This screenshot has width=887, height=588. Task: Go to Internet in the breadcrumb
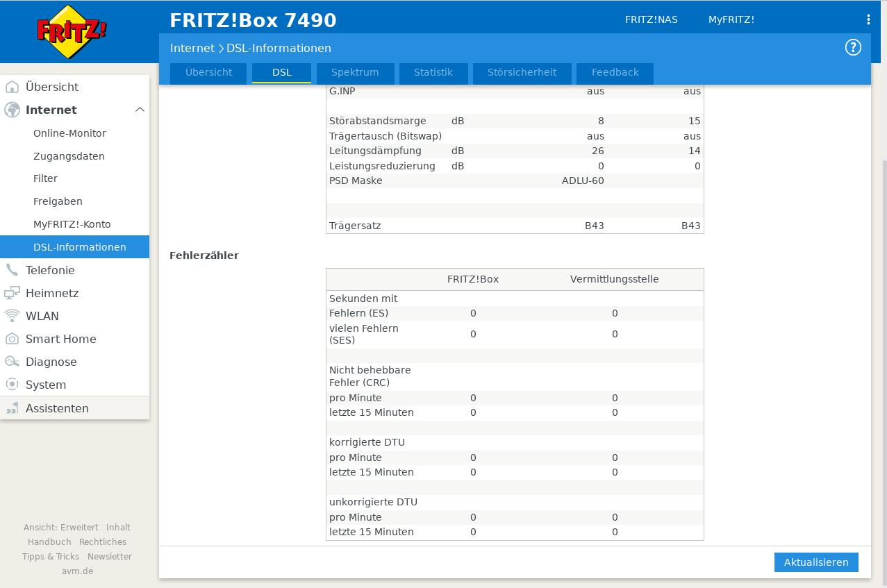click(192, 48)
